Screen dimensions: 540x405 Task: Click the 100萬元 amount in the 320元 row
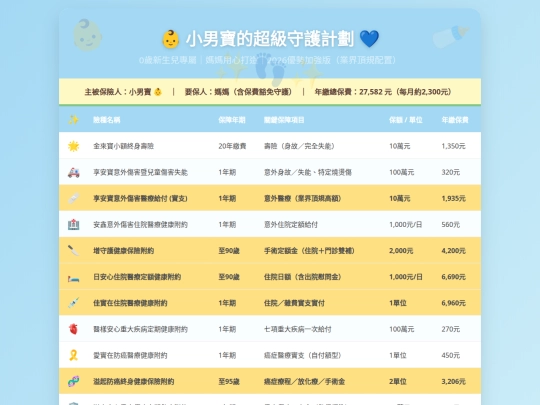(402, 172)
